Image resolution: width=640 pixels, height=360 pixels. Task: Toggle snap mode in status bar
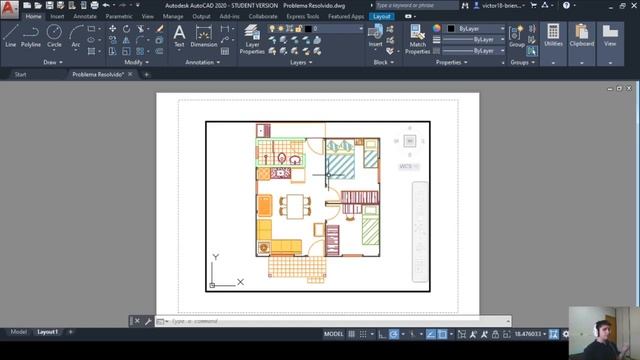[x=363, y=334]
